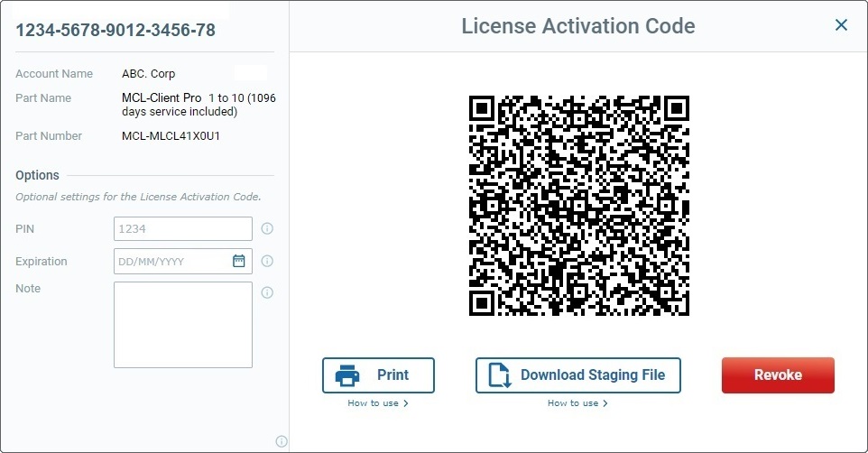Click the license activation QR code
This screenshot has height=453, width=868.
(579, 206)
